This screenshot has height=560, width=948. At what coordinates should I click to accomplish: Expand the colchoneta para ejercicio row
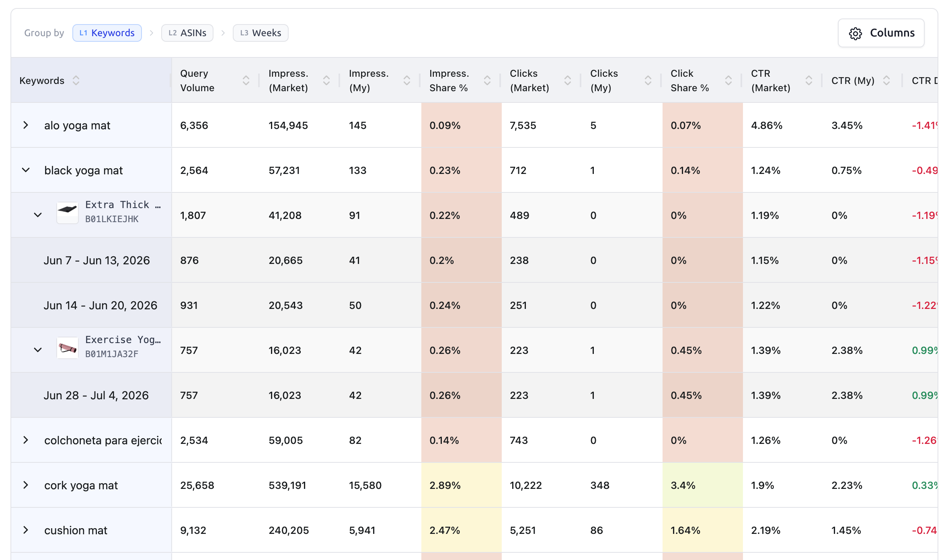[x=26, y=440]
